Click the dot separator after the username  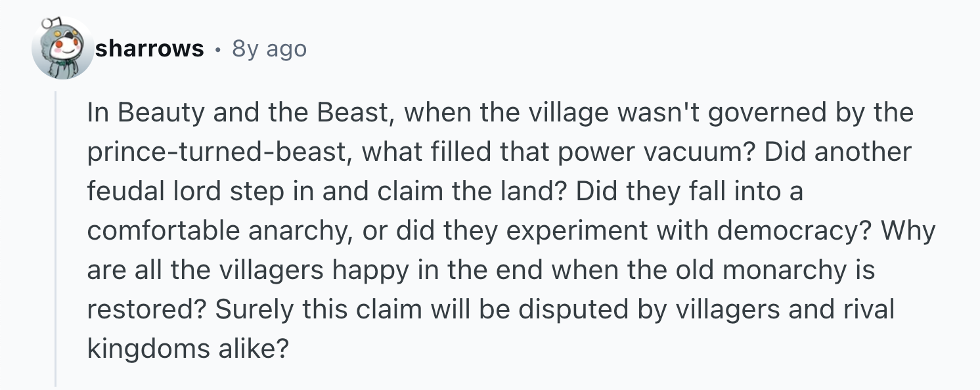click(x=218, y=49)
